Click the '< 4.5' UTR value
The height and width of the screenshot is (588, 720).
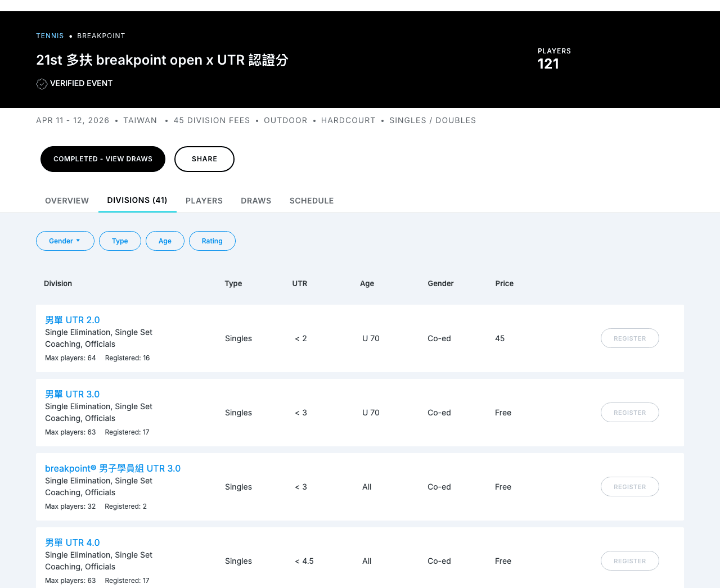pos(304,561)
